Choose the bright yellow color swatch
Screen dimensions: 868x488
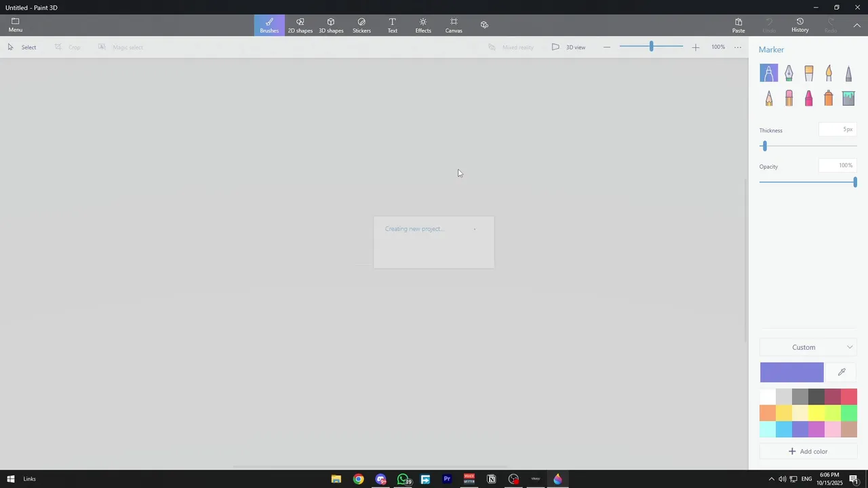pyautogui.click(x=816, y=413)
